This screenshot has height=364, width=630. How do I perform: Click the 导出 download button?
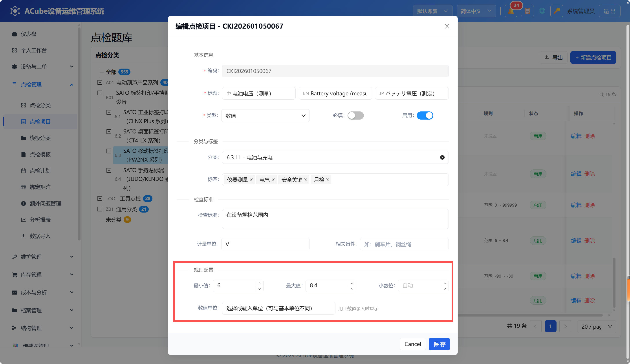[x=553, y=58]
